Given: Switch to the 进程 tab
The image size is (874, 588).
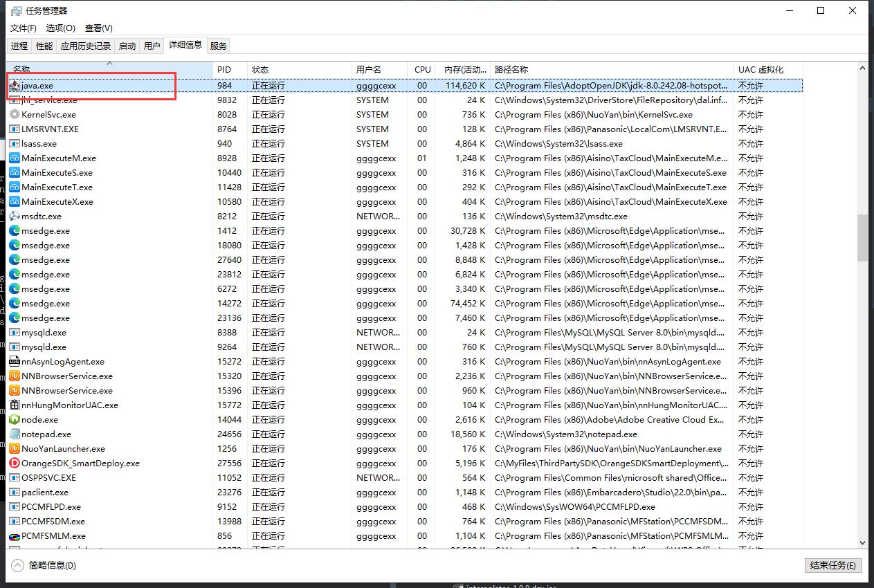Looking at the screenshot, I should pos(19,46).
